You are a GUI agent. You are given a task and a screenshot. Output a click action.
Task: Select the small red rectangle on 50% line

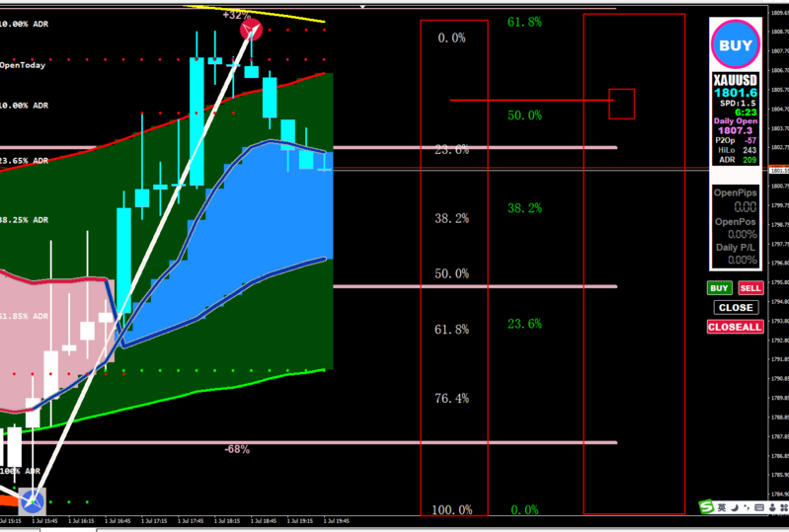pyautogui.click(x=621, y=104)
